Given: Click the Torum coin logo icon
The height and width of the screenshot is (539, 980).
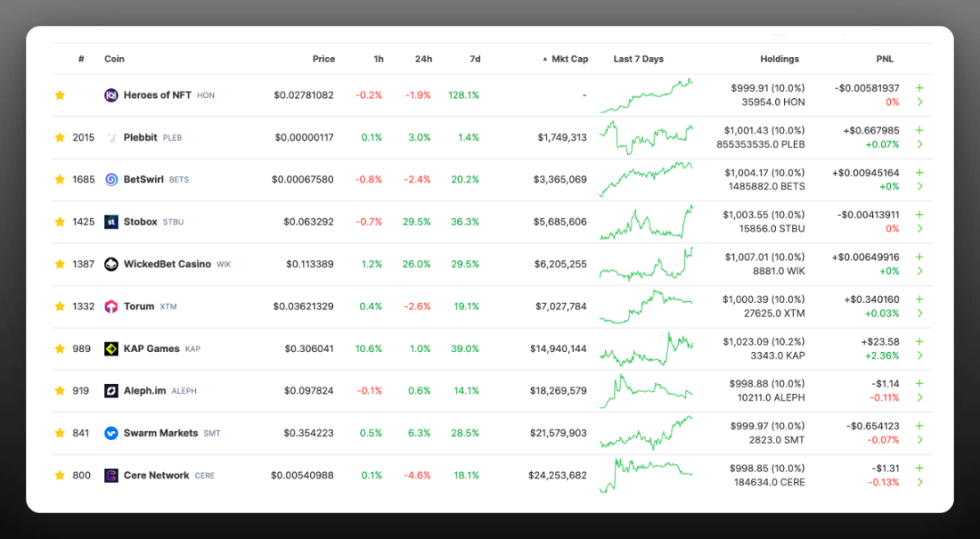Looking at the screenshot, I should click(x=111, y=307).
